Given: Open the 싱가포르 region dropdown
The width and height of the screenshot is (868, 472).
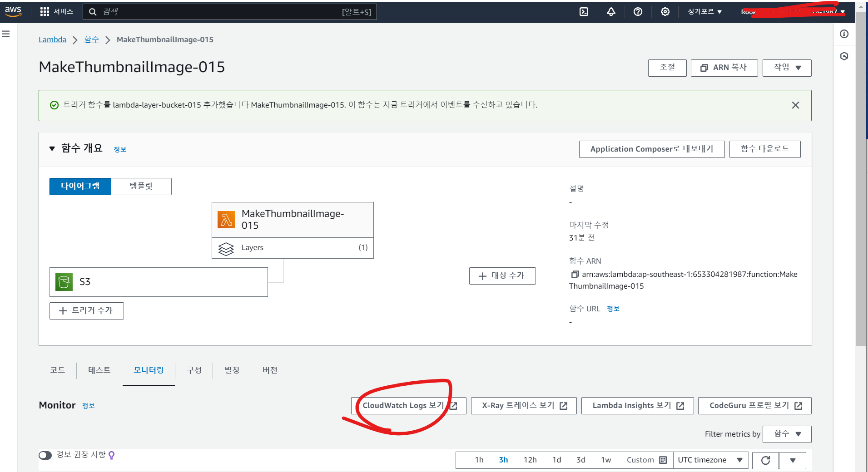Looking at the screenshot, I should pyautogui.click(x=704, y=12).
